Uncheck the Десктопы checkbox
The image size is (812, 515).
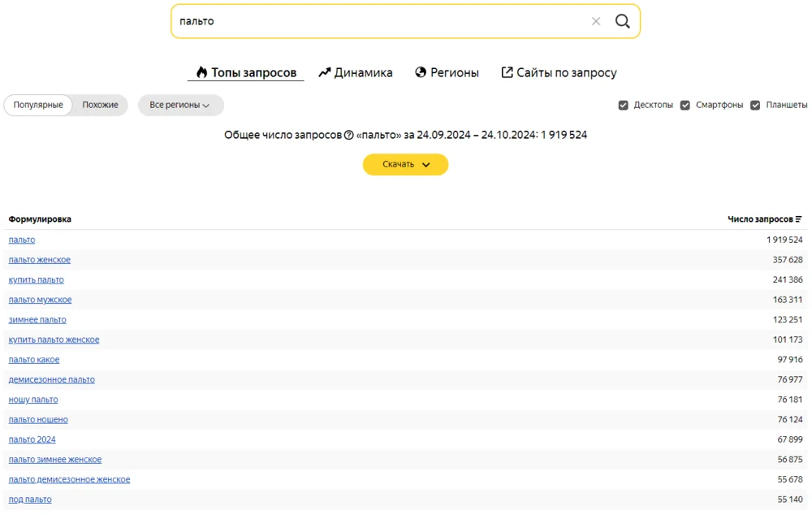[x=624, y=106]
